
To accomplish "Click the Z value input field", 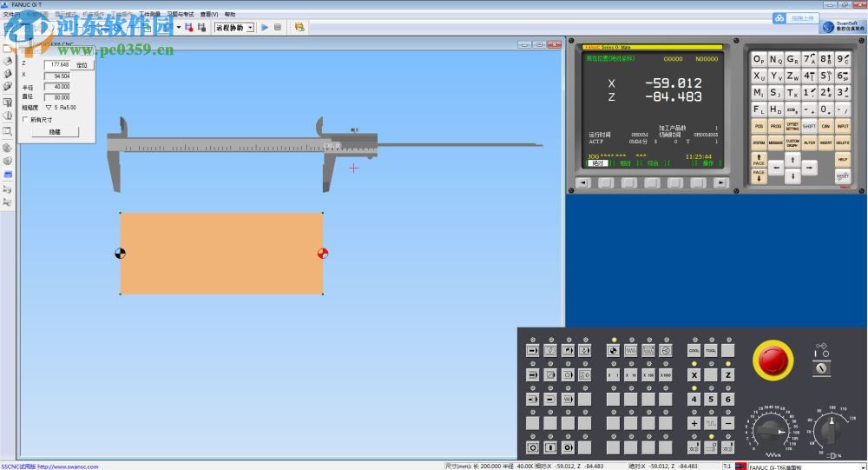I will pos(57,65).
